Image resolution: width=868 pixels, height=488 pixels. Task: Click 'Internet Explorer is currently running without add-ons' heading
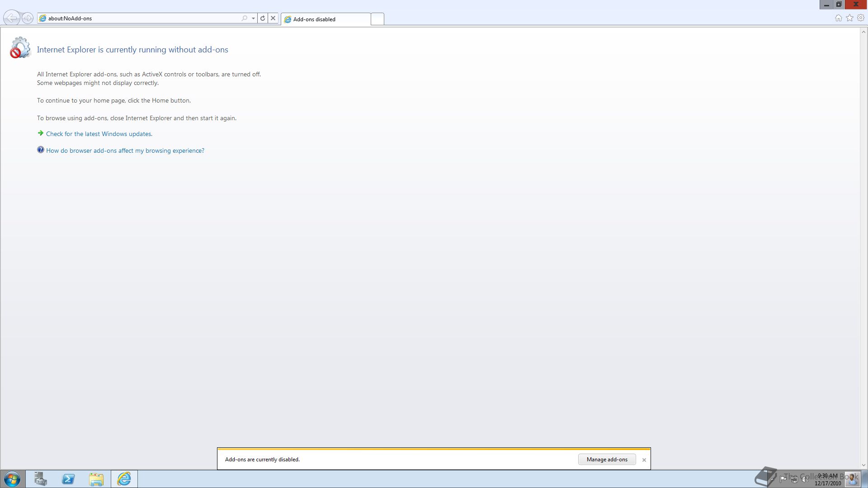pyautogui.click(x=132, y=50)
